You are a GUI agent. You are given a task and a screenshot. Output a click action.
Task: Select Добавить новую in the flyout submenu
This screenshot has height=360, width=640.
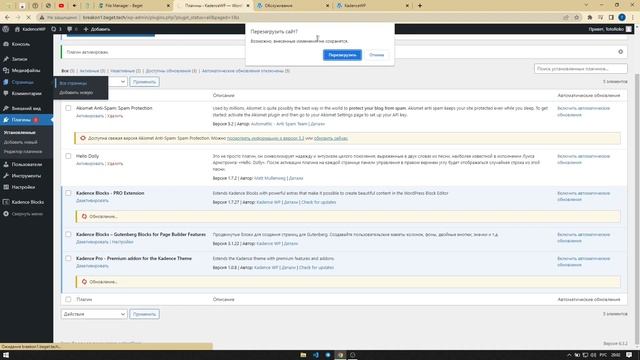76,93
